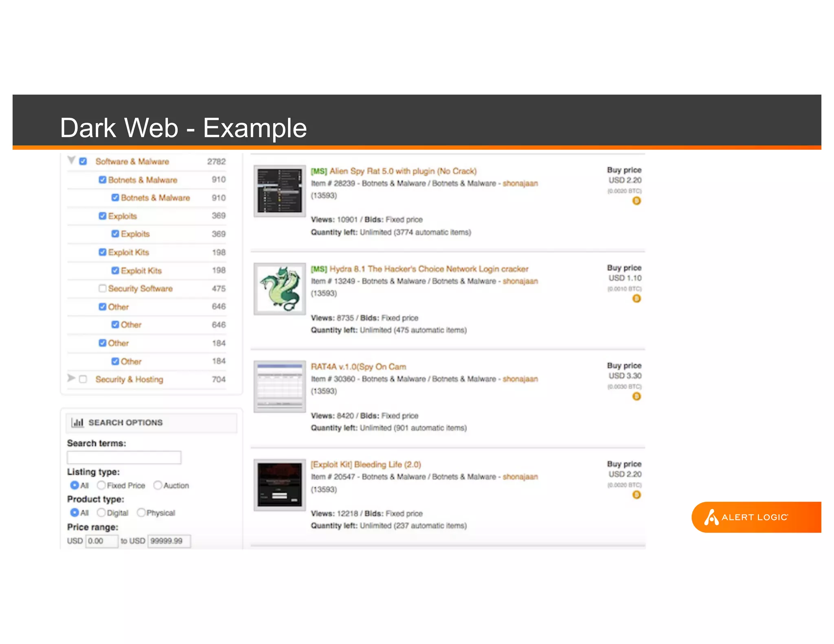Viewport: 834px width, 644px height.
Task: Expand the Security & Hosting category arrow
Action: [71, 378]
